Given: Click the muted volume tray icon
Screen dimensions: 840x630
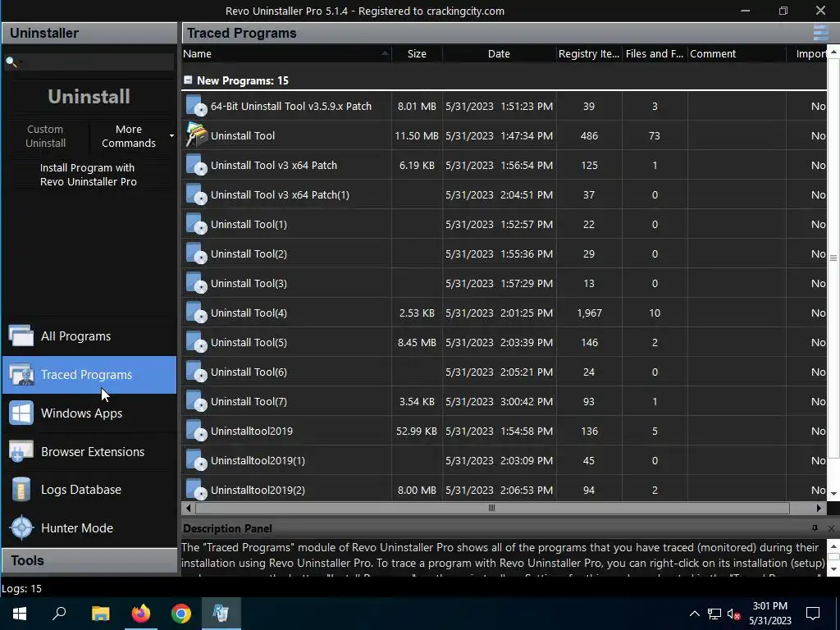Looking at the screenshot, I should 733,614.
